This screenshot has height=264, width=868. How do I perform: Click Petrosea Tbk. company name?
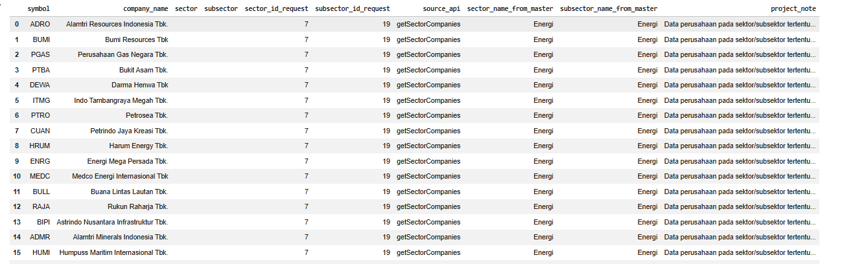tap(147, 115)
